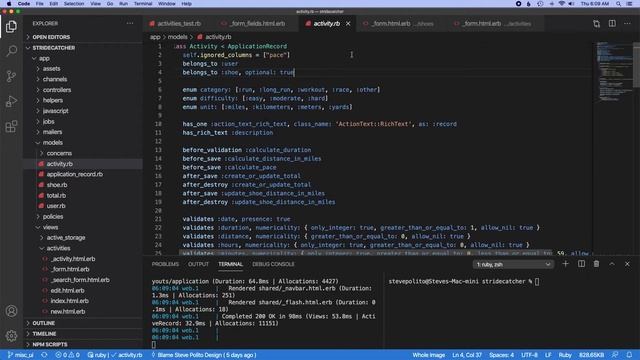Open user.rb in the explorer
The image size is (640, 360).
[56, 206]
